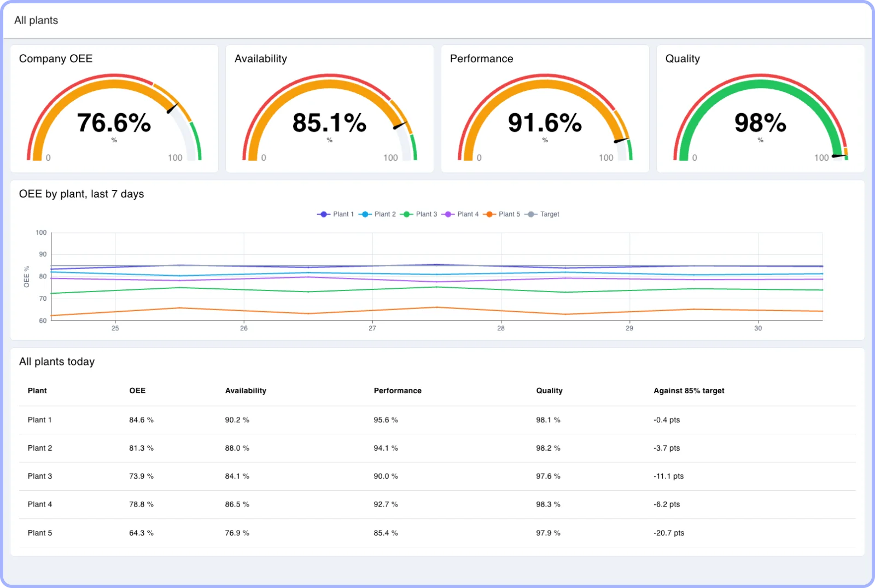The width and height of the screenshot is (875, 588).
Task: Click the All plants page title
Action: [36, 20]
